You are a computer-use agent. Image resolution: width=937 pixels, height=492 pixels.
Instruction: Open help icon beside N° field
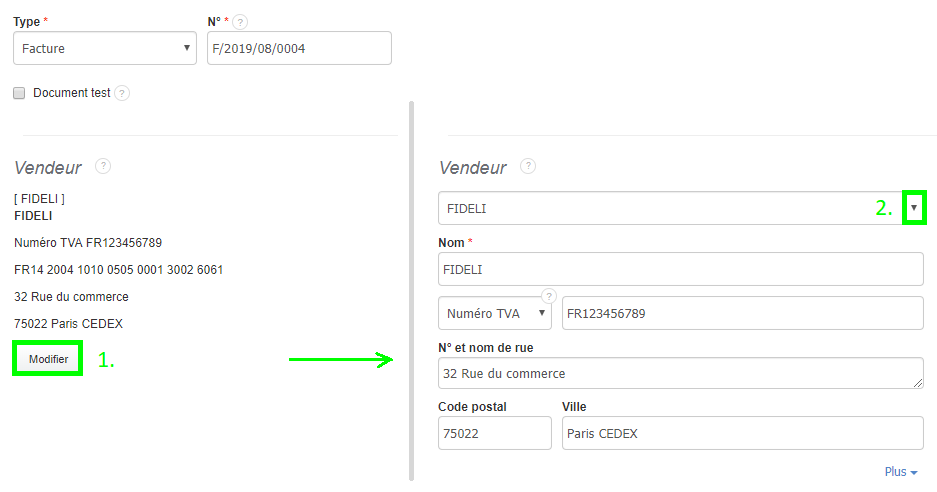coord(240,22)
